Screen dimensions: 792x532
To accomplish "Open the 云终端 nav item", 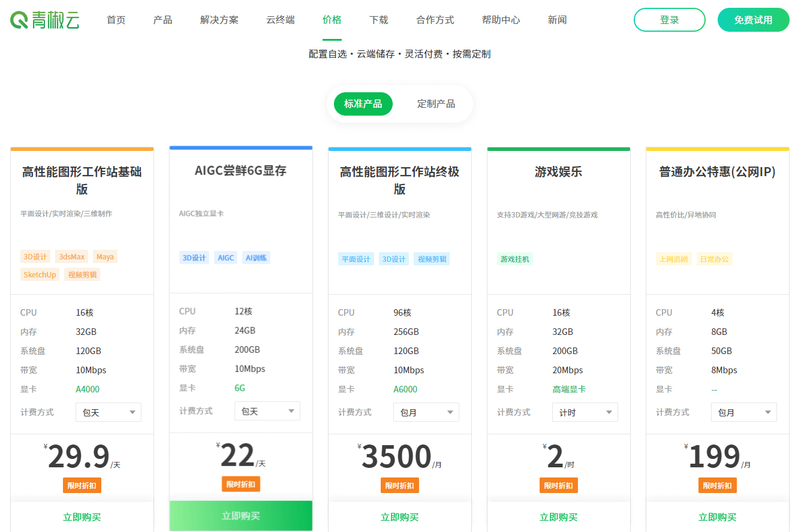I will [281, 20].
